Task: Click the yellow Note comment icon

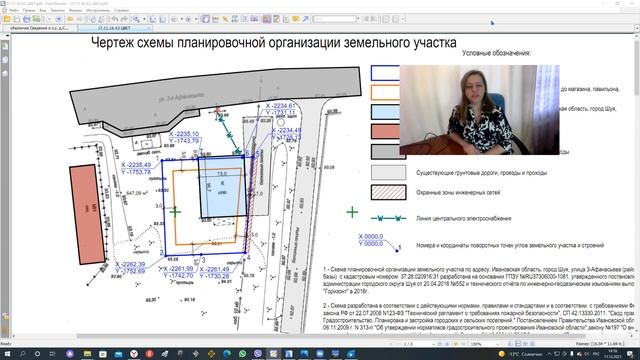Action: tap(296, 19)
